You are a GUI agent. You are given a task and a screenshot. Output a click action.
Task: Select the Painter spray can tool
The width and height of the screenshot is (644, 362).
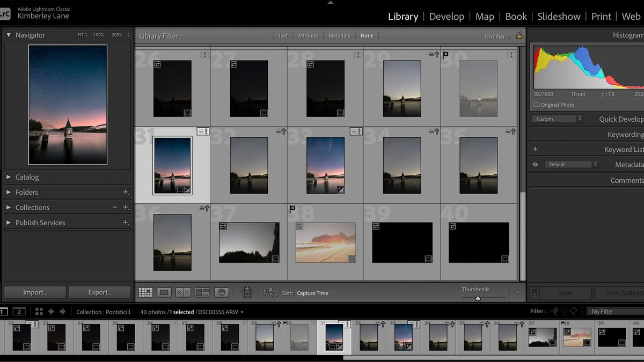click(x=247, y=292)
